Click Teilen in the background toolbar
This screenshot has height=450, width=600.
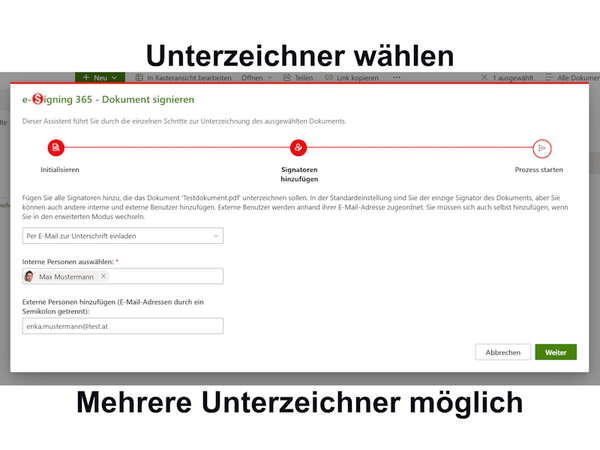(x=298, y=78)
